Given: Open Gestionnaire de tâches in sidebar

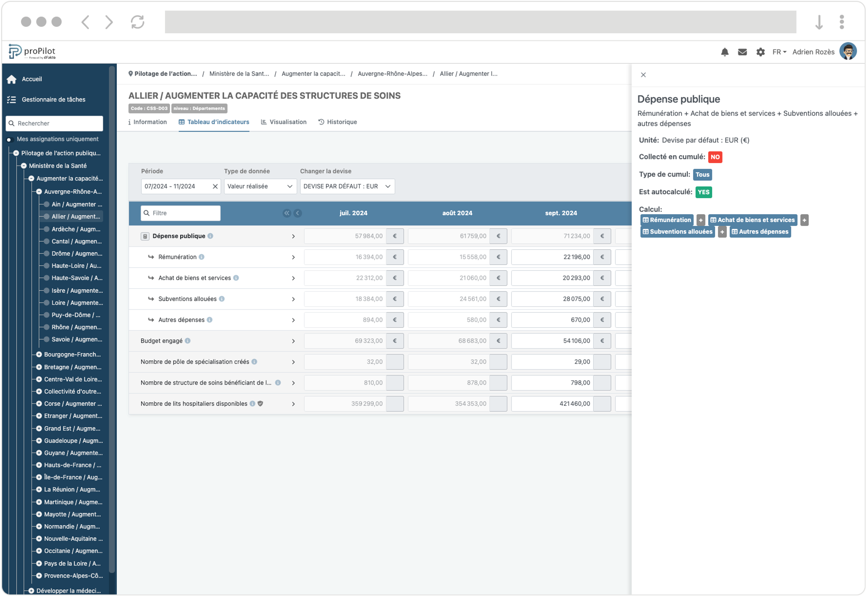Looking at the screenshot, I should (x=53, y=100).
